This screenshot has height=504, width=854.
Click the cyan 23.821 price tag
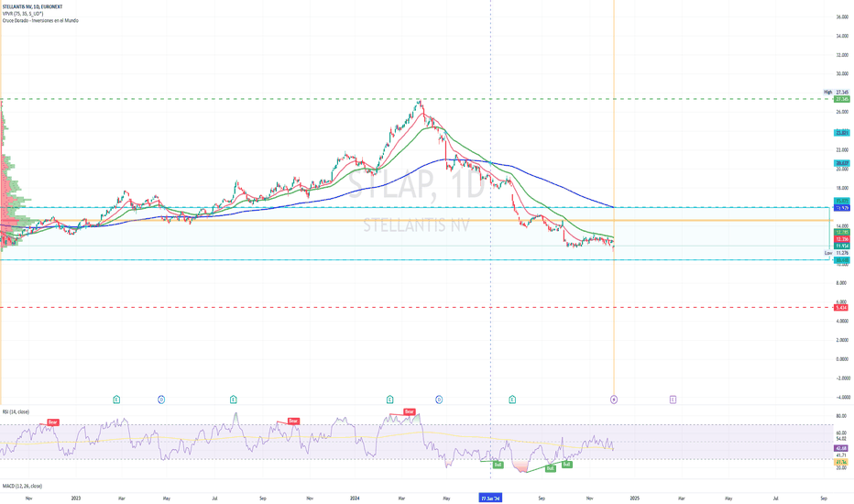pyautogui.click(x=842, y=132)
